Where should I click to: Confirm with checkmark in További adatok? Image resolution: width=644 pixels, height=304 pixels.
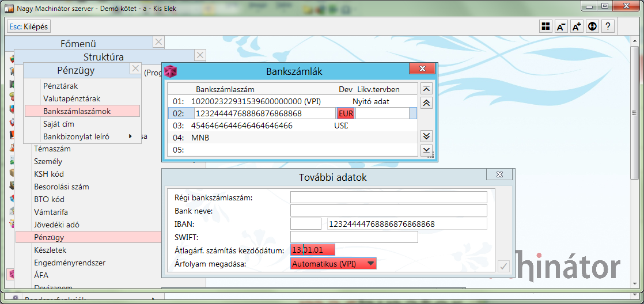point(503,266)
